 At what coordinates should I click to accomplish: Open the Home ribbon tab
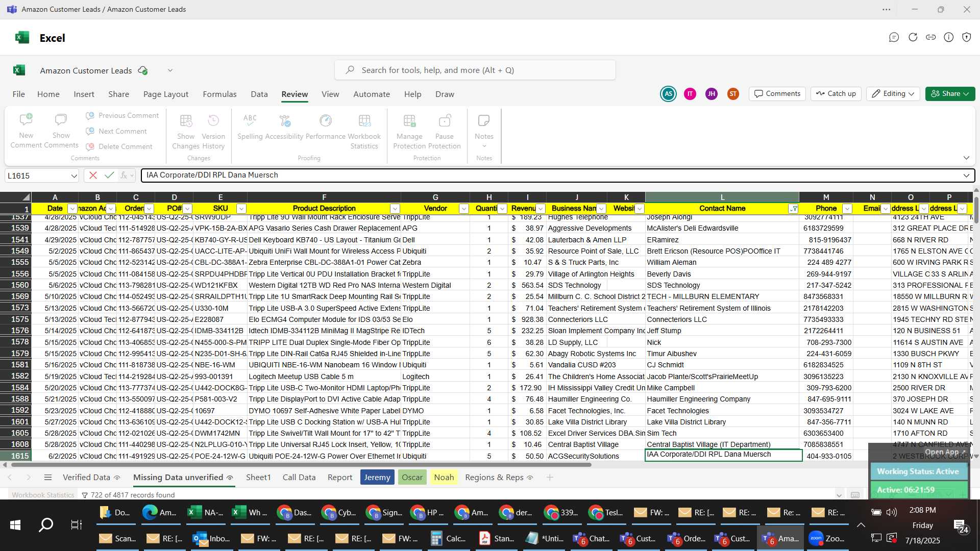point(48,94)
